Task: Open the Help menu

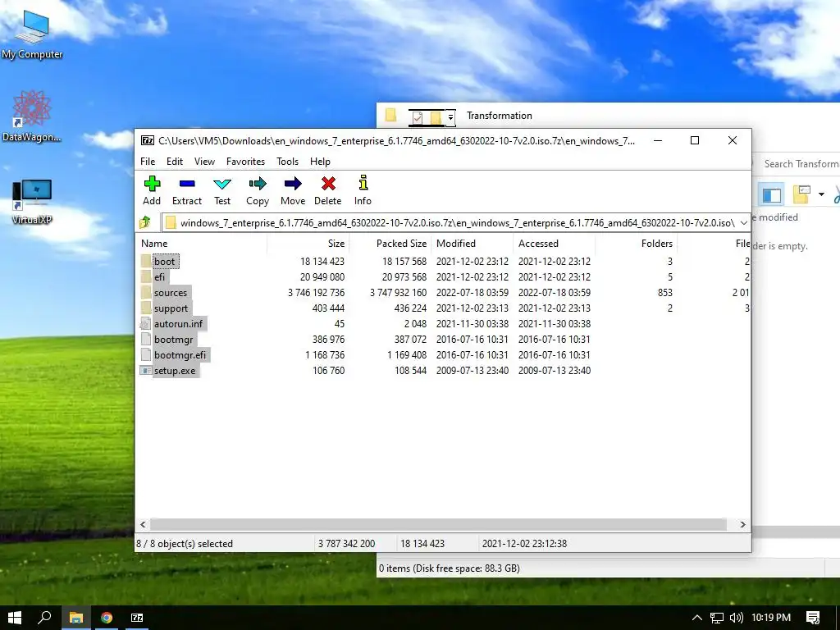Action: [x=320, y=162]
